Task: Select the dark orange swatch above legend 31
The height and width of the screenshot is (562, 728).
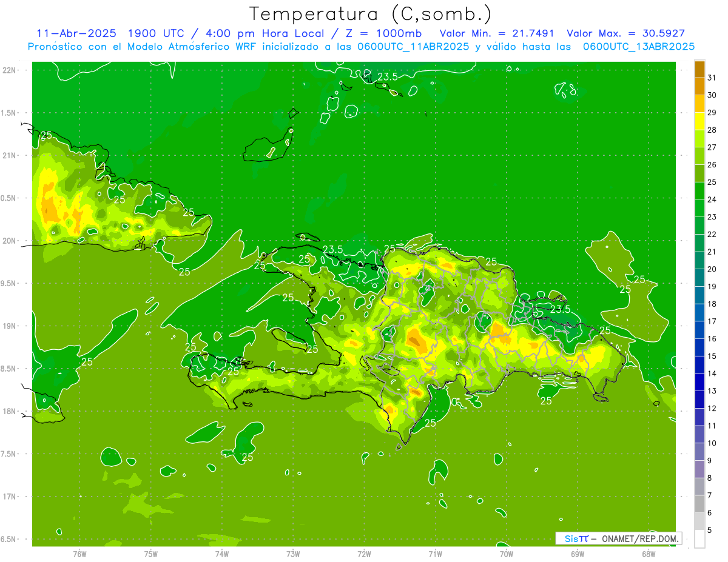Action: 699,69
